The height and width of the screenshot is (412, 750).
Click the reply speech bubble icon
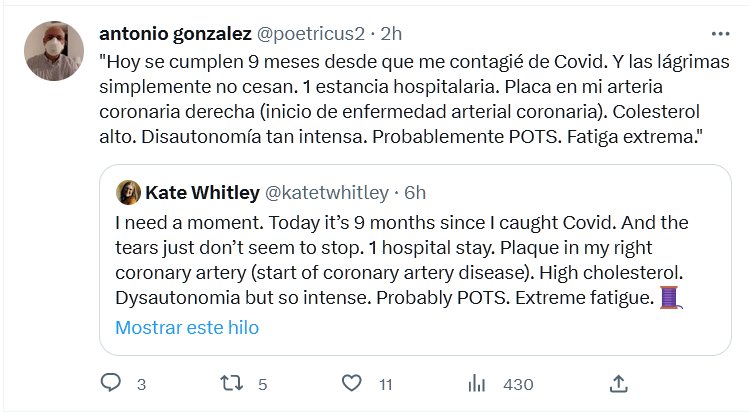tap(112, 383)
